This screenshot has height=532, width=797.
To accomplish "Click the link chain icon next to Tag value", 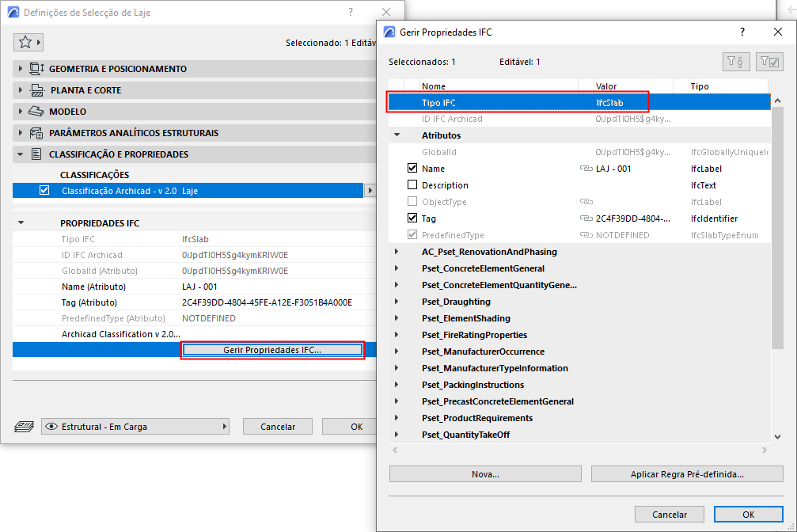I will tap(586, 218).
